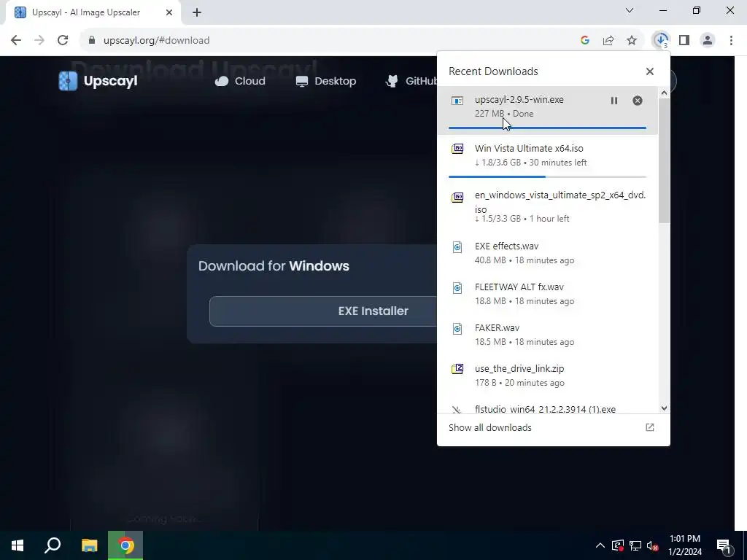Click the FAKER.wav file icon

(x=457, y=329)
